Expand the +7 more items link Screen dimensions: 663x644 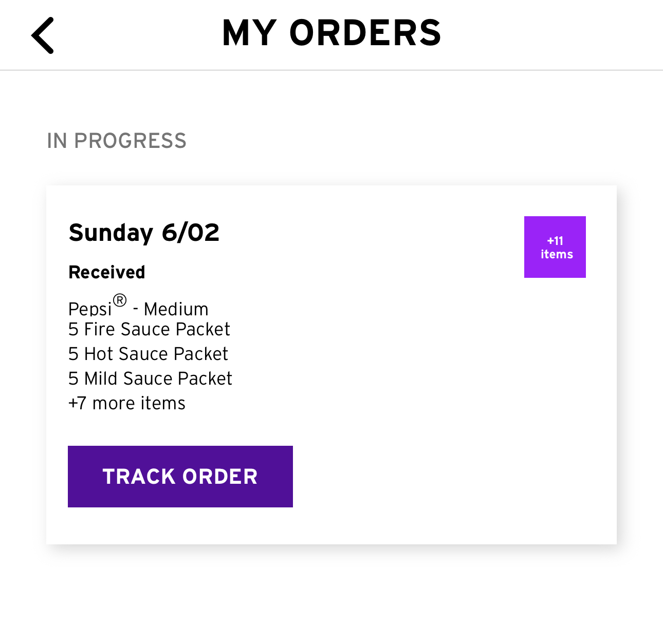point(127,403)
